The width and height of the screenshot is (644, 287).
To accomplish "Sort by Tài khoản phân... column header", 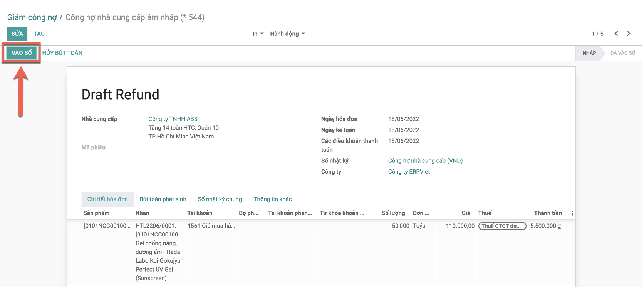I will coord(290,213).
